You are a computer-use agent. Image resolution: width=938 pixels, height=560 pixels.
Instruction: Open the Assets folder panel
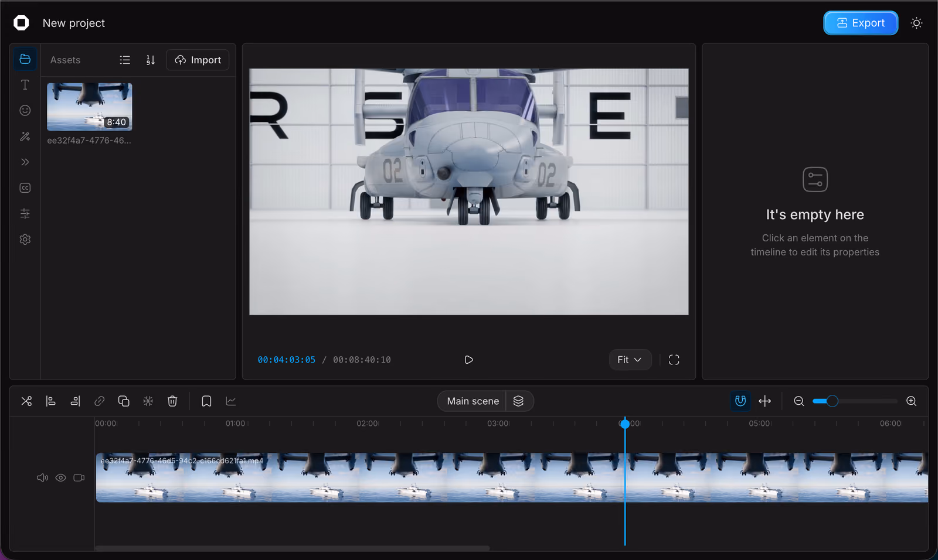coord(25,59)
